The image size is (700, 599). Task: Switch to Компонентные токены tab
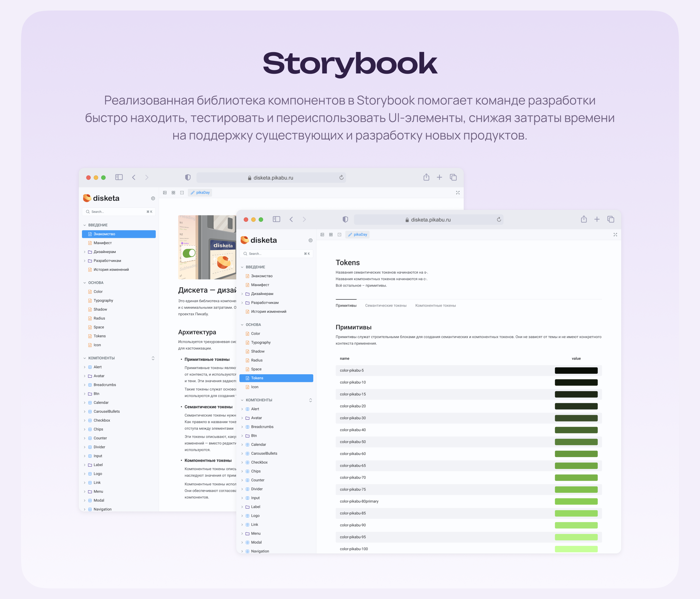pos(435,305)
